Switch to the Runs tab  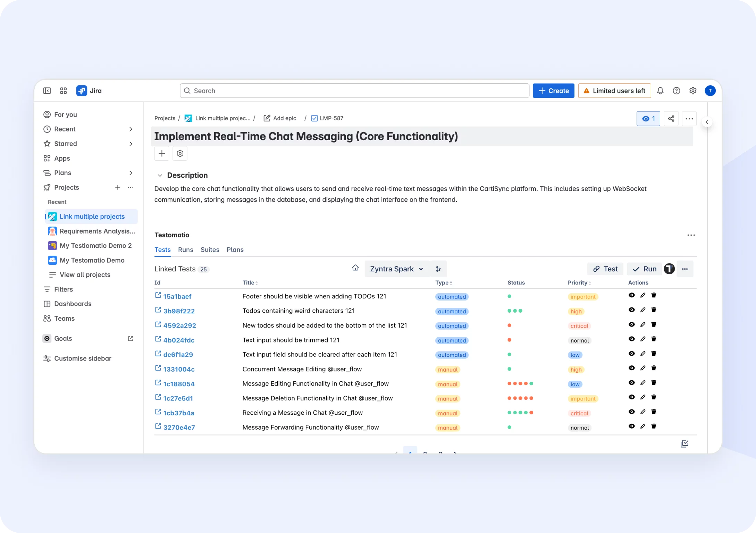[x=185, y=250]
